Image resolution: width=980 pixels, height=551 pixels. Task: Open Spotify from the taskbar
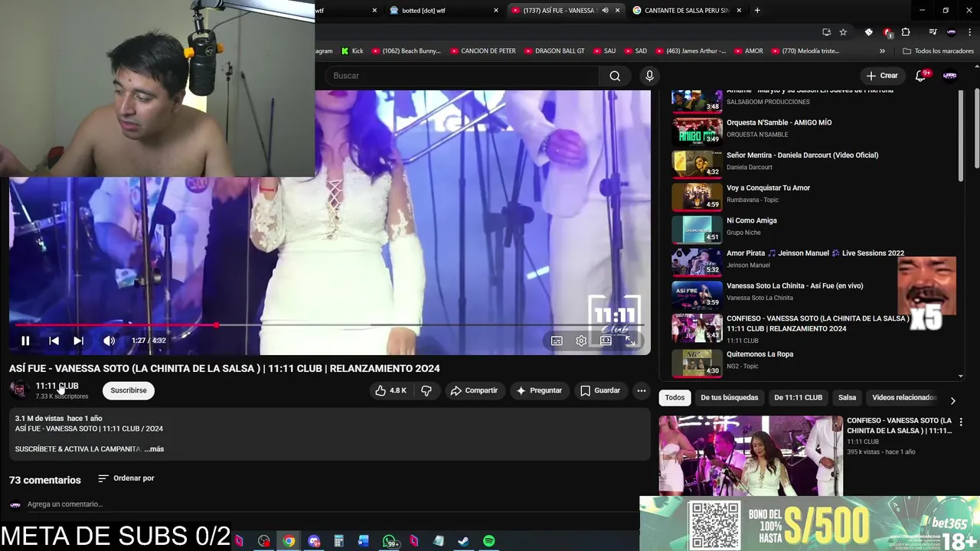pyautogui.click(x=488, y=541)
